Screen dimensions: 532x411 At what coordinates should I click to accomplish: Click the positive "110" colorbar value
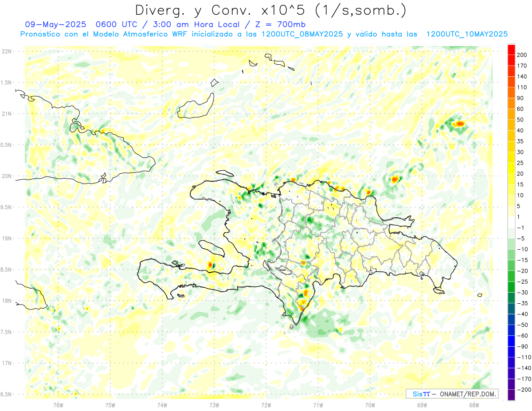coord(522,87)
